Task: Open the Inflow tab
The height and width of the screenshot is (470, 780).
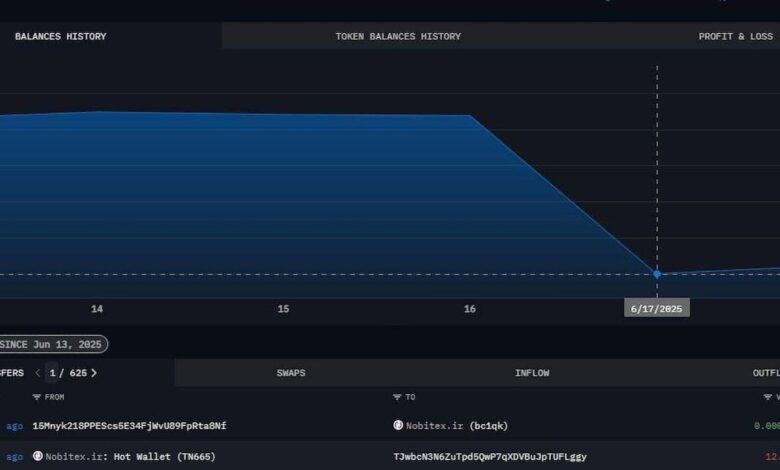Action: click(x=532, y=373)
